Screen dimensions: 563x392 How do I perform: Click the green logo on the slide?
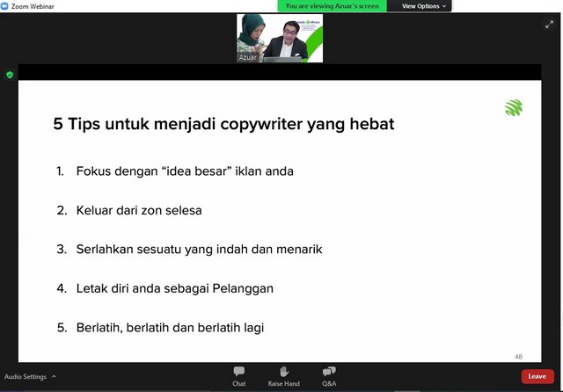pyautogui.click(x=514, y=108)
